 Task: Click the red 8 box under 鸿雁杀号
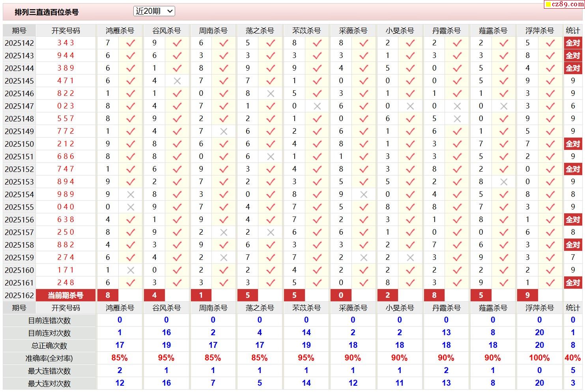click(108, 295)
